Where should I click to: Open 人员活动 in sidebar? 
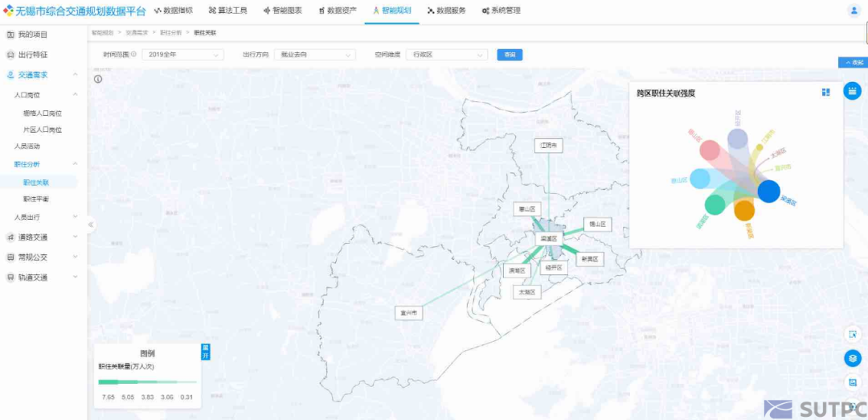pos(27,146)
